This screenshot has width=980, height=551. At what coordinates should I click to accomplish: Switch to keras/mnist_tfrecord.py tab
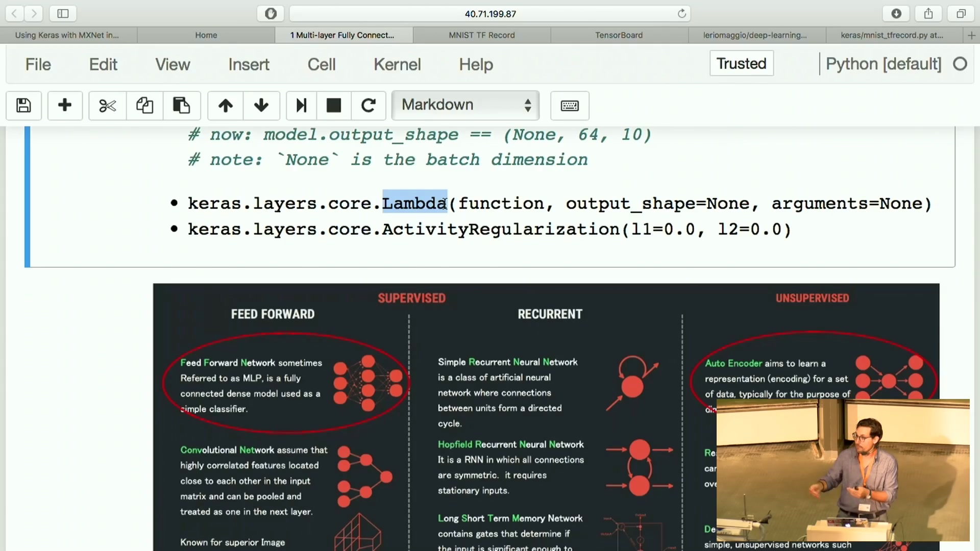892,35
